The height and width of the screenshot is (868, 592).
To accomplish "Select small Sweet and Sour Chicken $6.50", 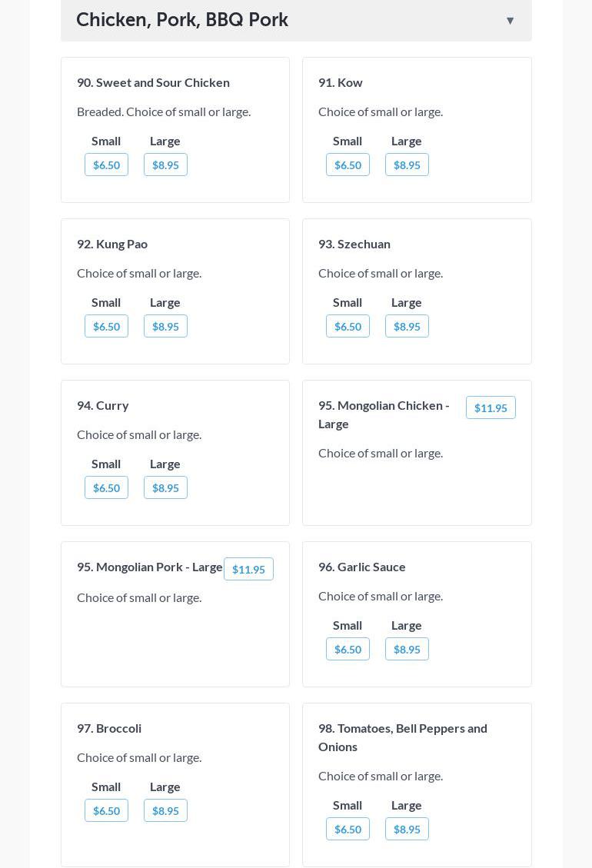I will [106, 165].
